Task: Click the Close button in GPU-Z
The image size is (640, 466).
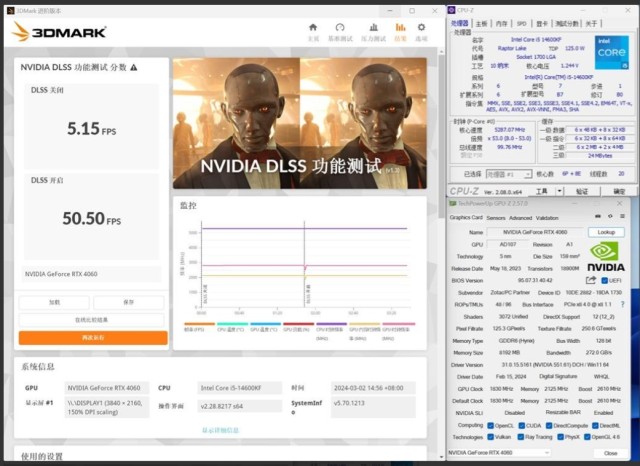Action: (611, 453)
